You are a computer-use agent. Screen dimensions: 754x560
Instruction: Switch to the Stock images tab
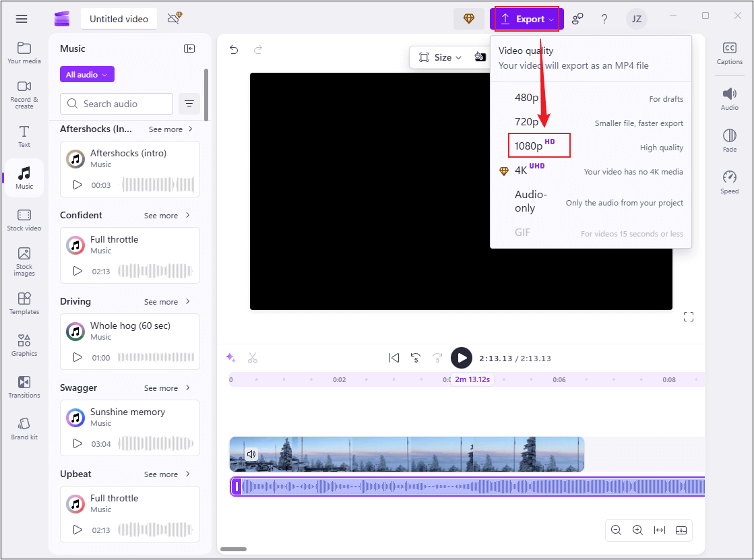pyautogui.click(x=24, y=261)
